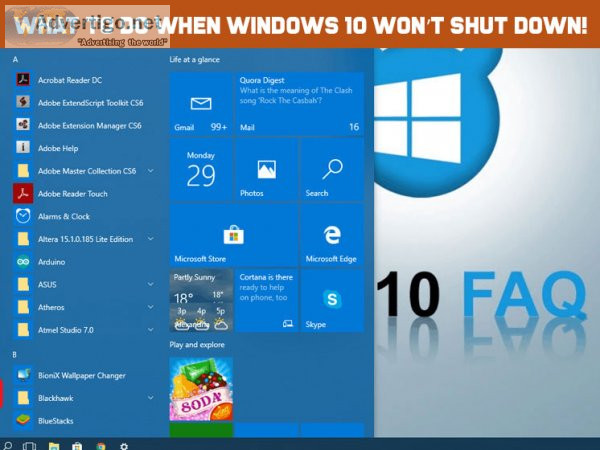The image size is (600, 450).
Task: Click the Play and explore heading
Action: 197,344
